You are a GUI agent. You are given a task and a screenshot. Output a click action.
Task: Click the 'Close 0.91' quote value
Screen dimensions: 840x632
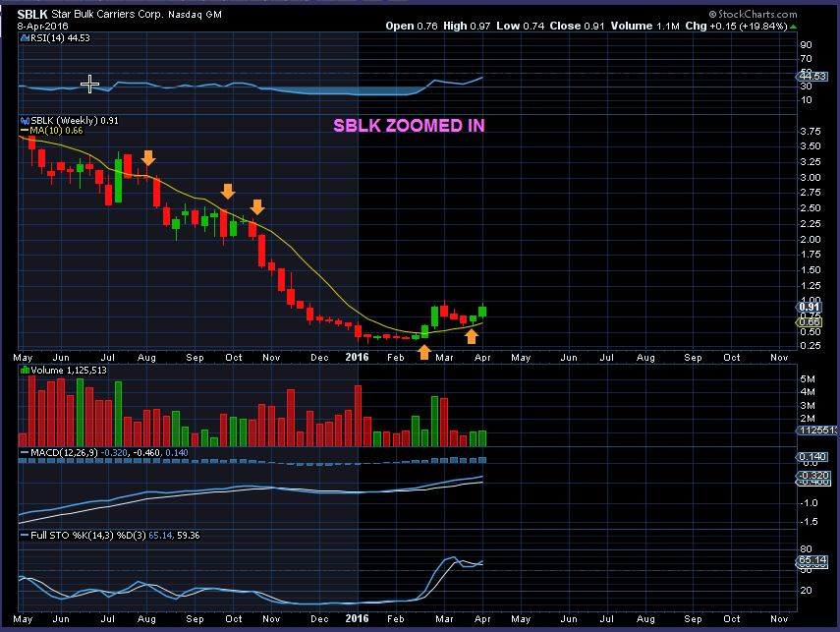[577, 26]
